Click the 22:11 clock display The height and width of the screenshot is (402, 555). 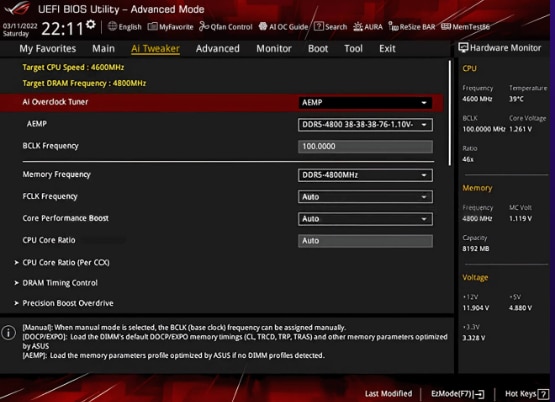(x=62, y=28)
